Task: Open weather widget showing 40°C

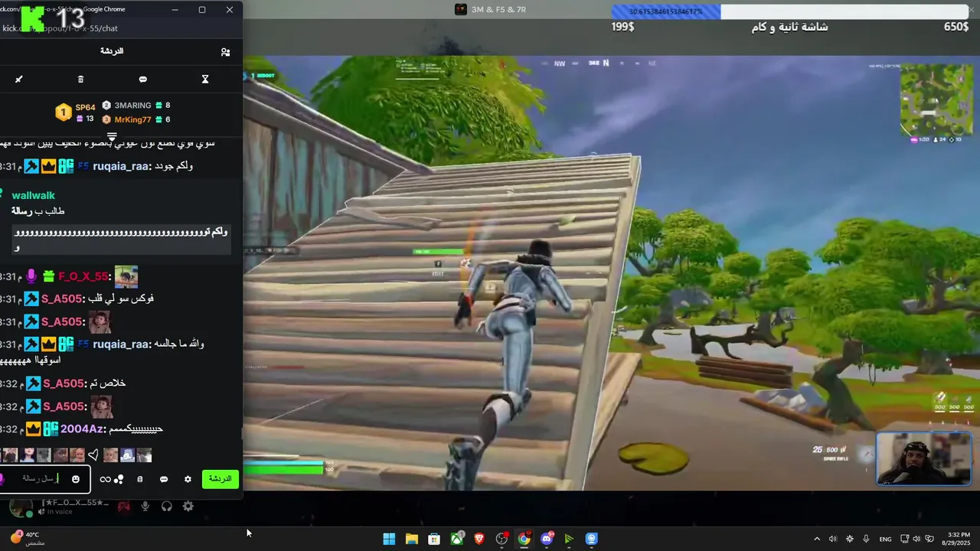Action: click(x=27, y=538)
